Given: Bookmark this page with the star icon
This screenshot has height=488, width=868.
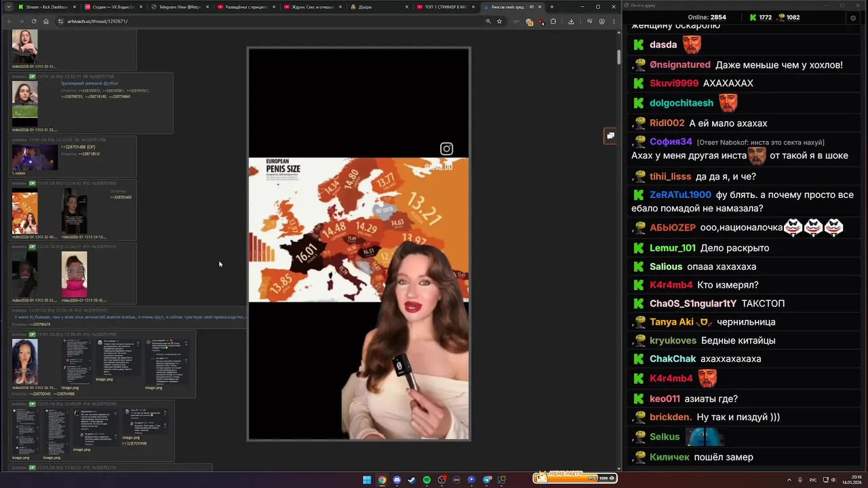Looking at the screenshot, I should coord(499,21).
